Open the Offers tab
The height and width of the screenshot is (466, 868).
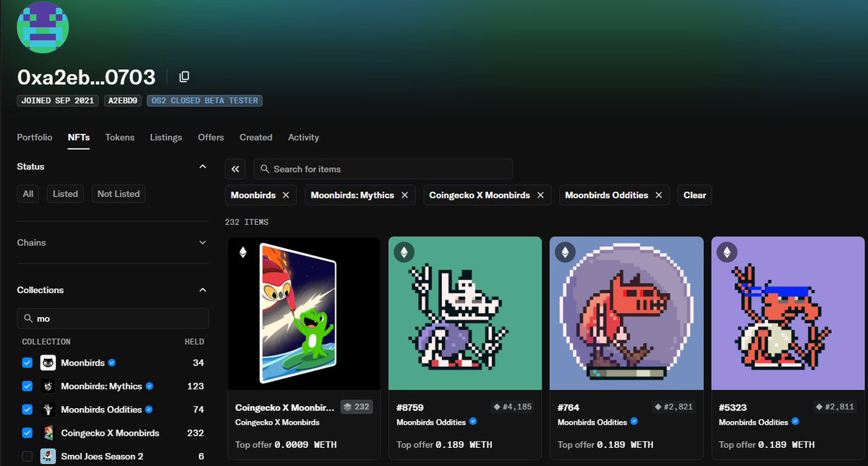211,137
